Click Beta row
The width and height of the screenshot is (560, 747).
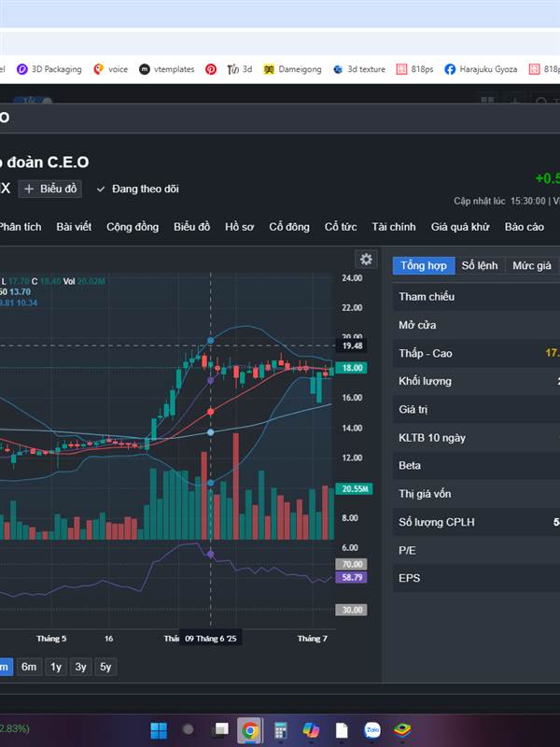[x=476, y=465]
